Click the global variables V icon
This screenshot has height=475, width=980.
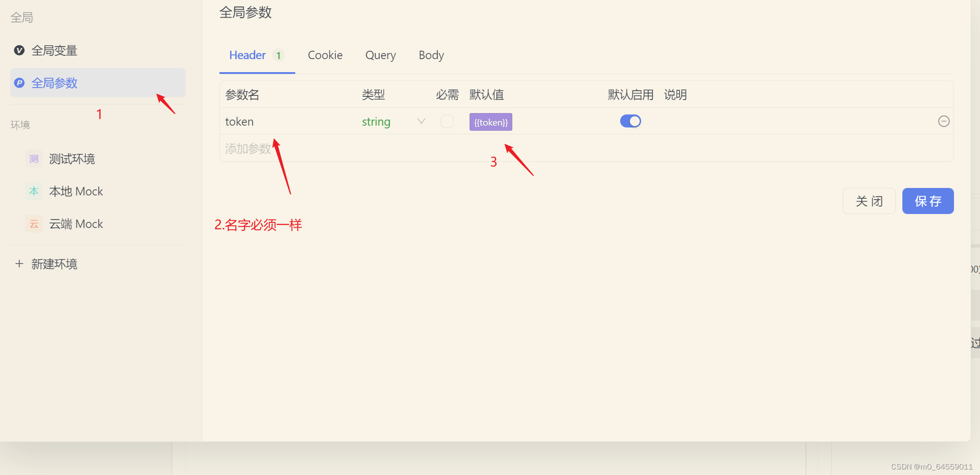[19, 50]
